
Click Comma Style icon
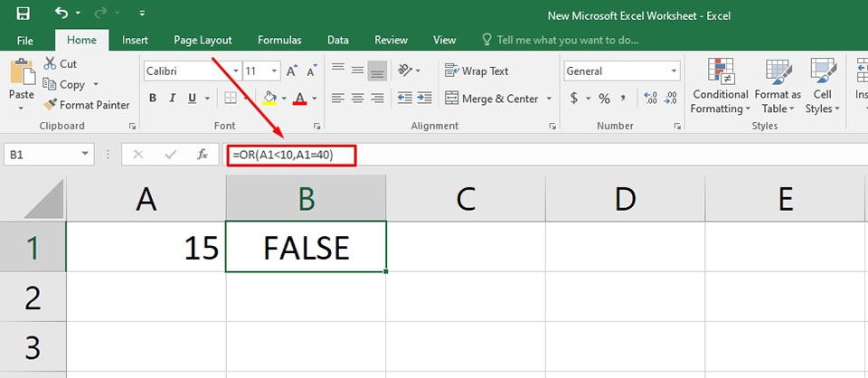click(623, 99)
